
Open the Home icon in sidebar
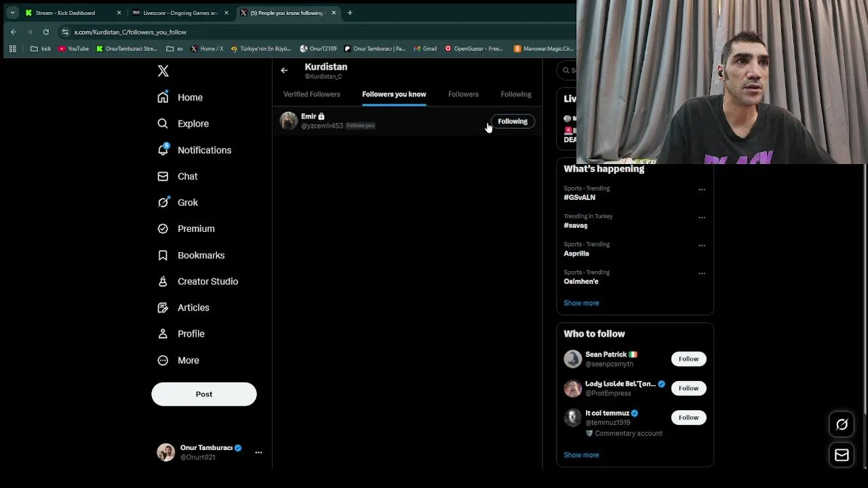163,98
